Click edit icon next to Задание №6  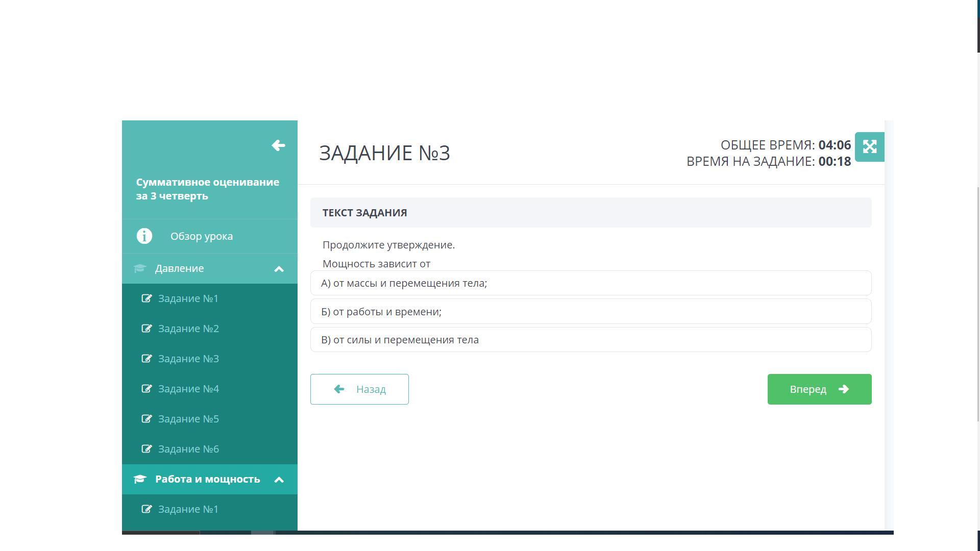[146, 449]
